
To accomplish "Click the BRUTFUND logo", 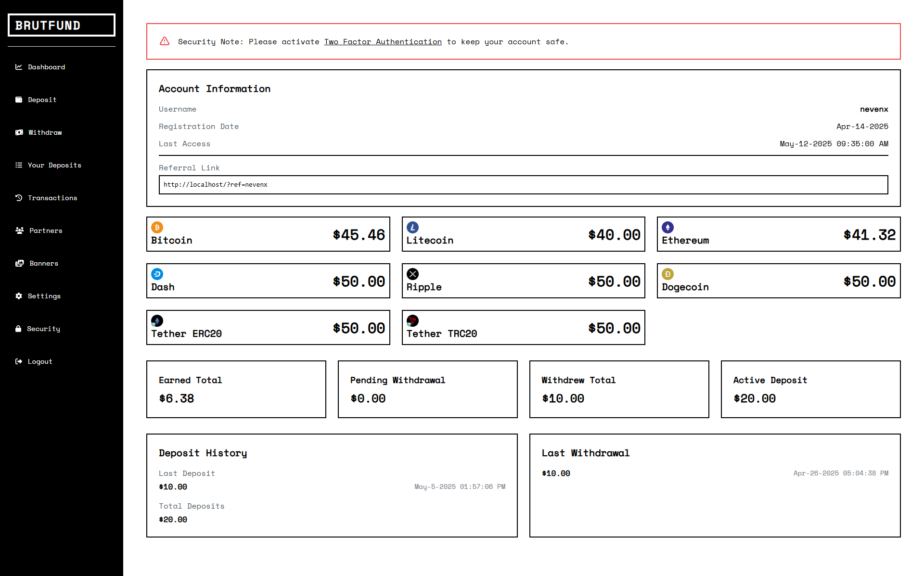I will (62, 25).
